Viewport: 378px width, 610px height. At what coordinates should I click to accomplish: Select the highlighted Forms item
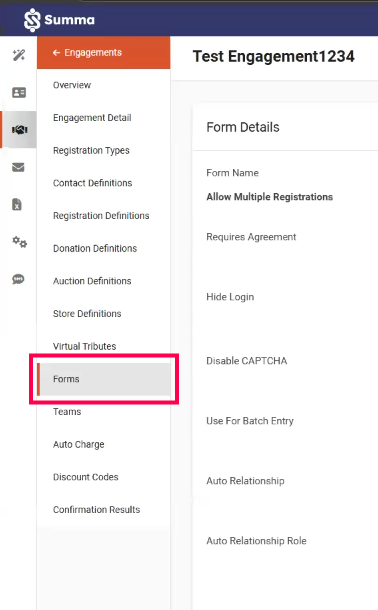pyautogui.click(x=104, y=379)
